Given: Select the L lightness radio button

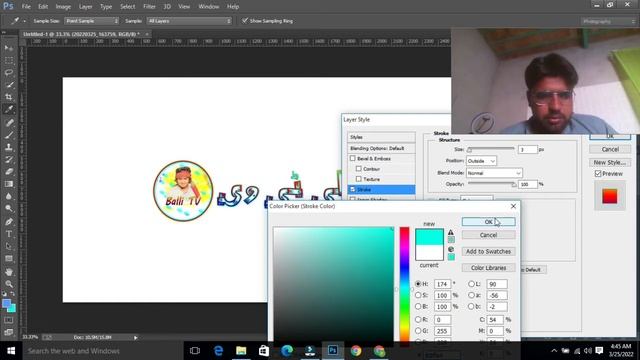Looking at the screenshot, I should [471, 283].
